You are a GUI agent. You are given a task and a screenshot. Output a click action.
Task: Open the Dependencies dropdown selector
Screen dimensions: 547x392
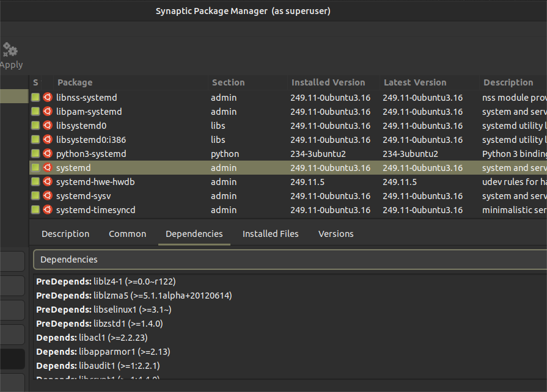290,260
